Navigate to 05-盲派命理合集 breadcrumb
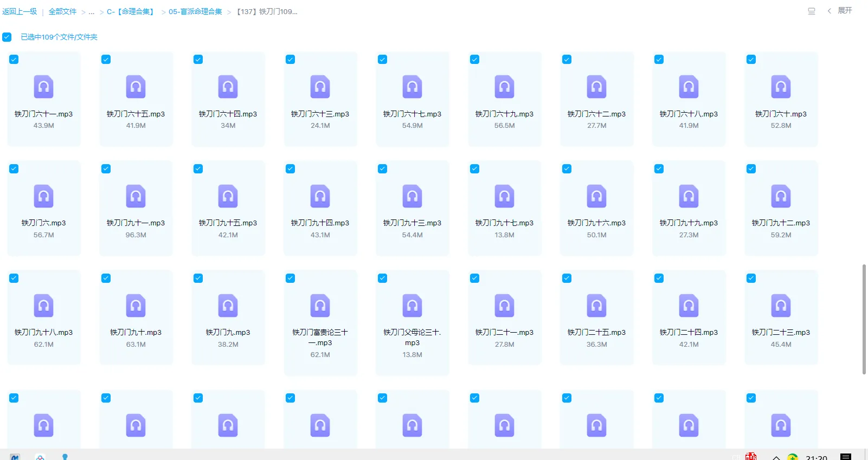Screen dimensions: 868x460 (195, 11)
